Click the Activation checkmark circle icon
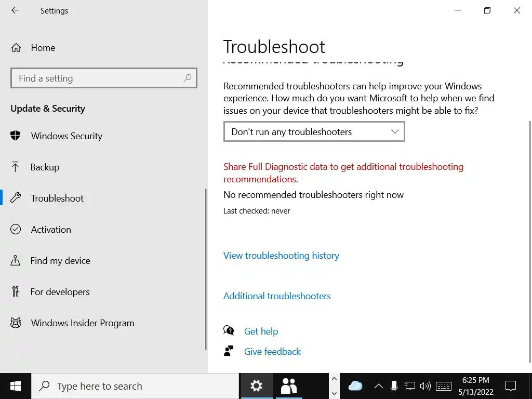Screen dimensions: 532x399 coord(16,229)
